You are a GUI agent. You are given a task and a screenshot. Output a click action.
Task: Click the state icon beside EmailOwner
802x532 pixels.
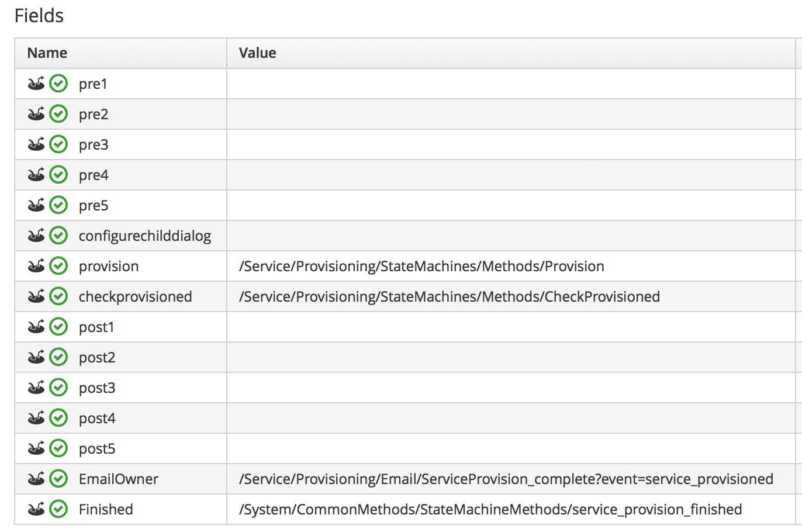point(36,479)
